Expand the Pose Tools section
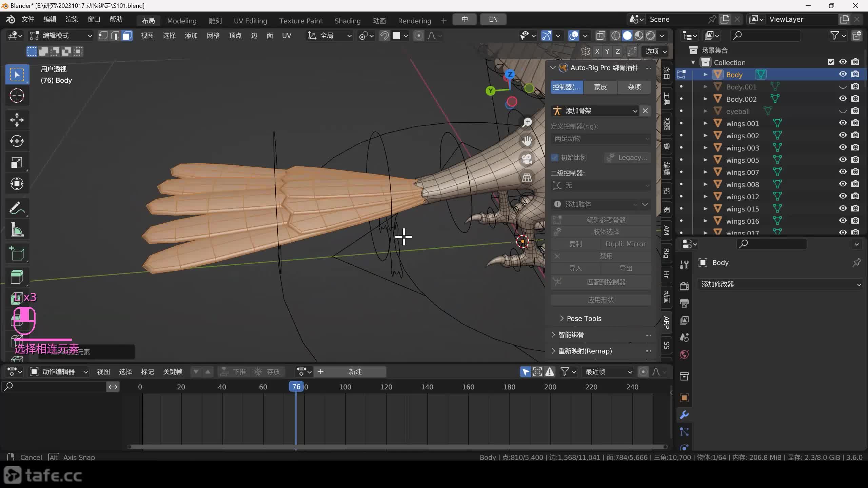Viewport: 868px width, 488px height. (x=580, y=319)
